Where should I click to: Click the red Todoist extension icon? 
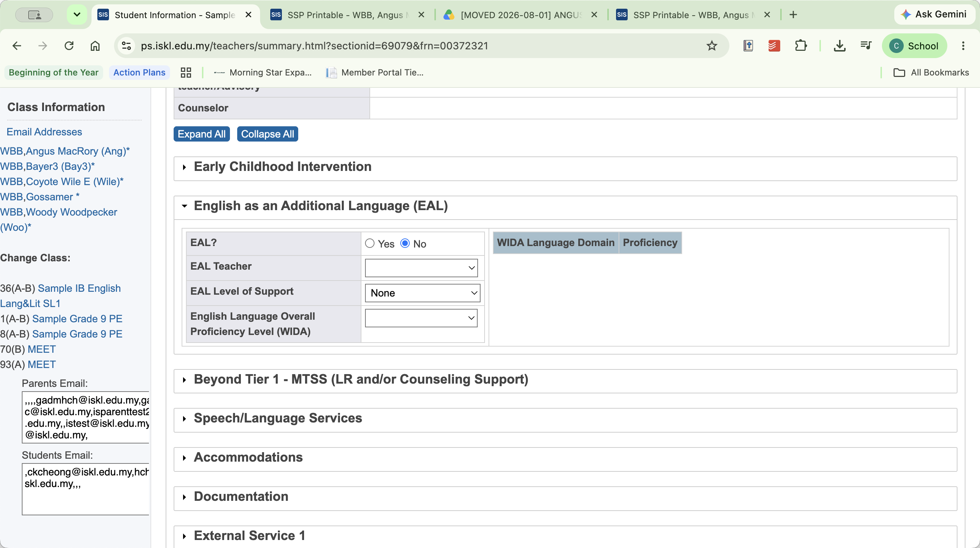(774, 46)
